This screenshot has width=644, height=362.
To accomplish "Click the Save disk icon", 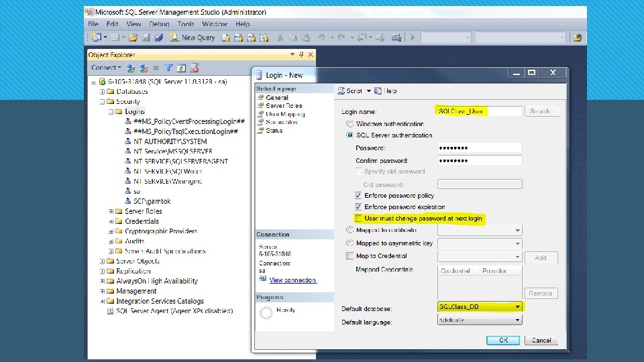I will (146, 38).
